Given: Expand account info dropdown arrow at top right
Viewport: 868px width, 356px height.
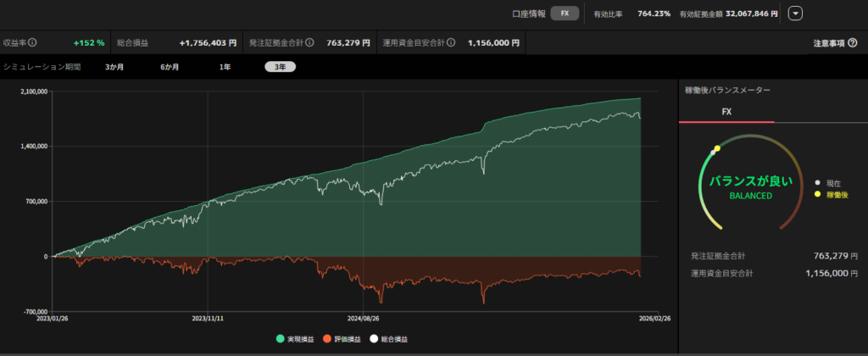Looking at the screenshot, I should click(794, 13).
